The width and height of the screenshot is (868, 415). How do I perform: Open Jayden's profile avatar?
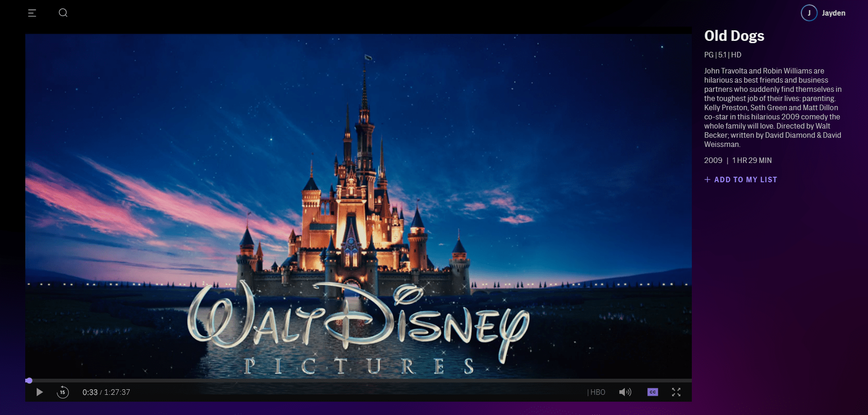tap(809, 13)
